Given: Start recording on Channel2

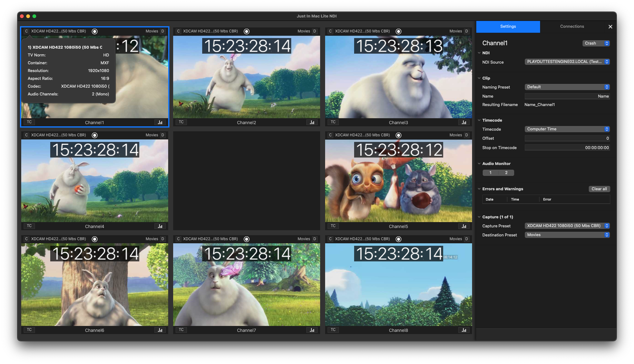Looking at the screenshot, I should click(246, 31).
